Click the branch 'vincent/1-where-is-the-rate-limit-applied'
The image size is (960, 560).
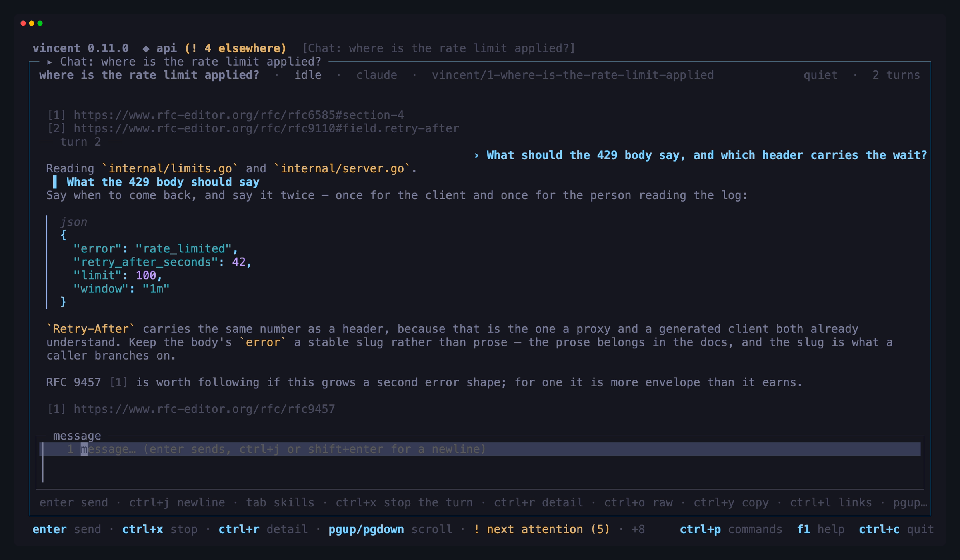pos(573,75)
